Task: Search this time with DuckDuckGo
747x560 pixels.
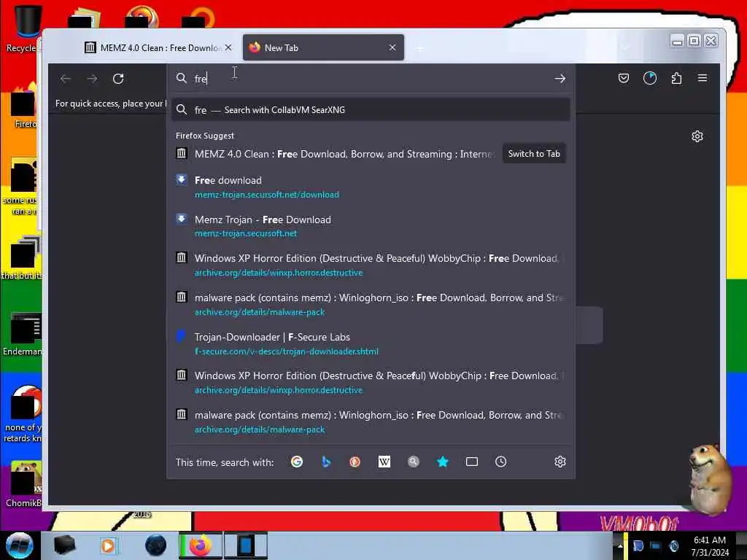Action: click(x=355, y=462)
